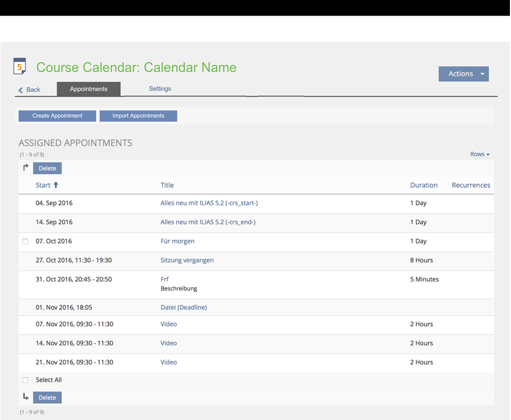This screenshot has width=511, height=420.
Task: Click the bottom arrow icon beside Delete
Action: (25, 397)
